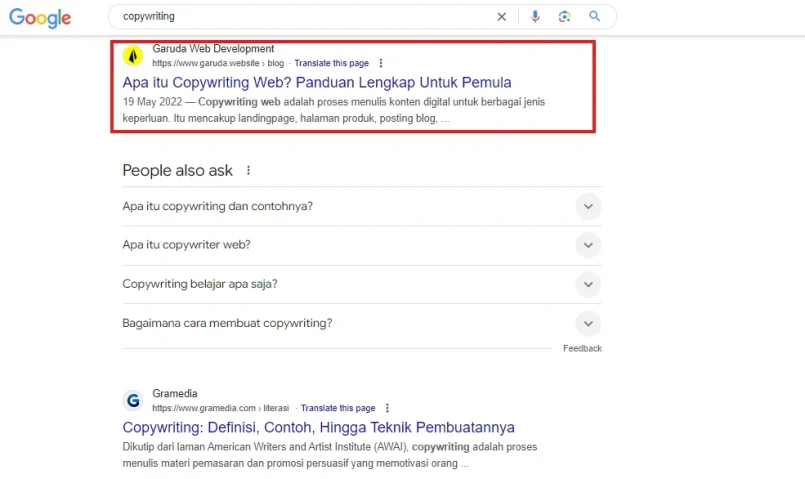Click the snippet starting Dikutip dari laman
The width and height of the screenshot is (805, 479).
pos(330,455)
